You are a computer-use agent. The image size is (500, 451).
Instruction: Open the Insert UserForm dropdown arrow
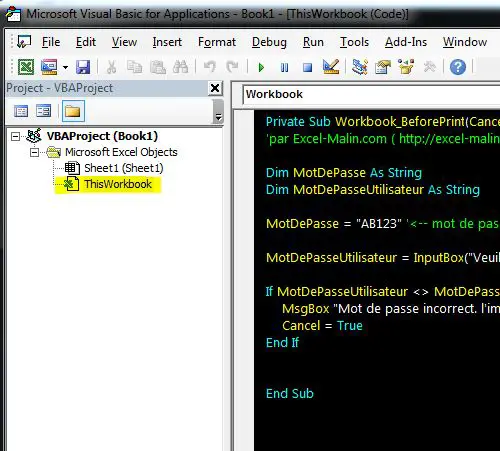click(x=65, y=67)
